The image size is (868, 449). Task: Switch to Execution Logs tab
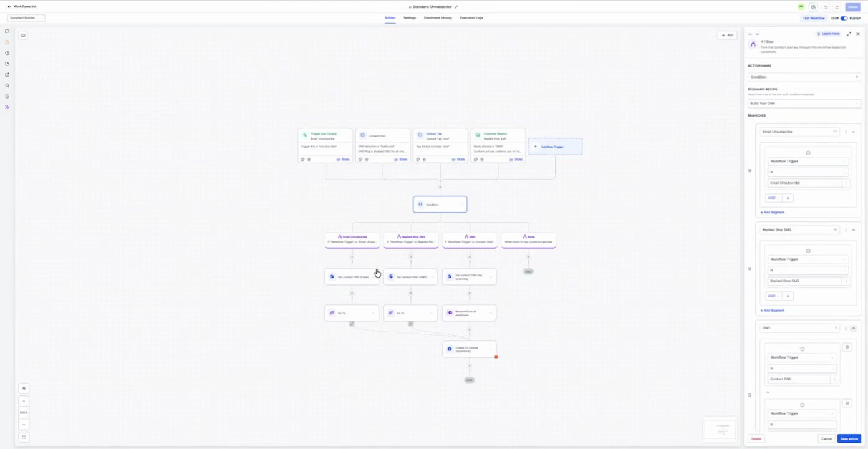(x=471, y=18)
